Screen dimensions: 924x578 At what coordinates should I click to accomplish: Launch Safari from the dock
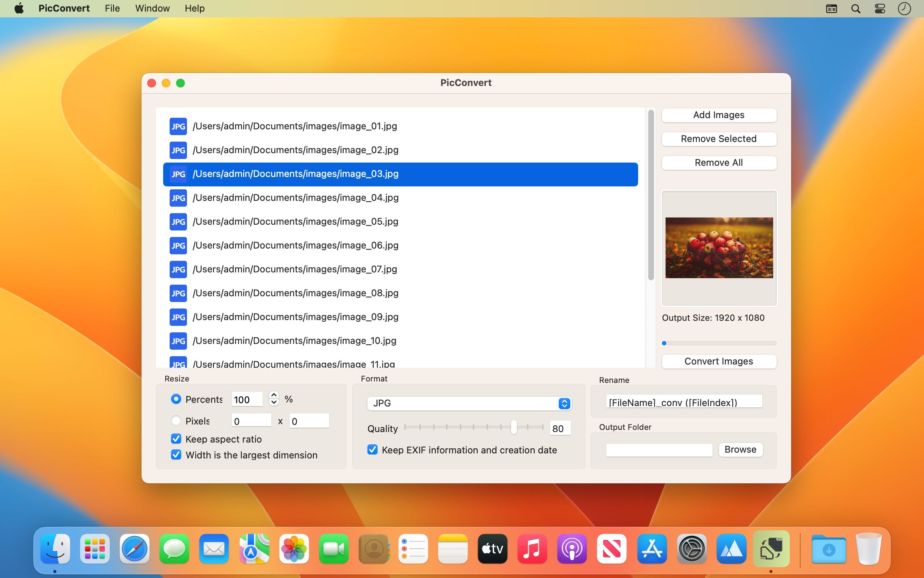[x=134, y=549]
